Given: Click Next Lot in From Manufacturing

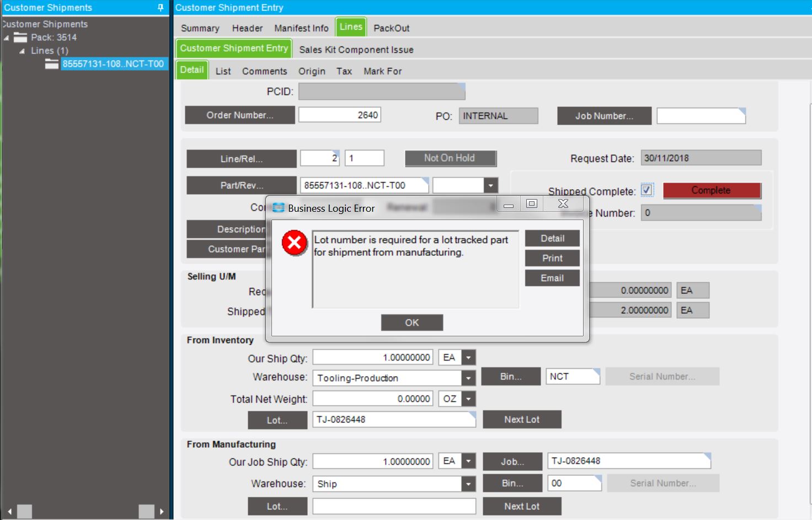Looking at the screenshot, I should coord(522,506).
